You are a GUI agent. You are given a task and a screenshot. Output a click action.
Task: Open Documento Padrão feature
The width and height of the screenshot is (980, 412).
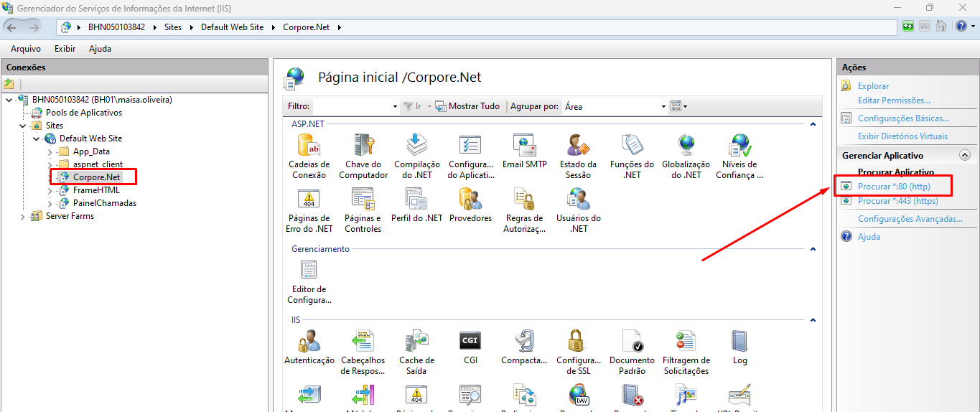click(x=633, y=352)
